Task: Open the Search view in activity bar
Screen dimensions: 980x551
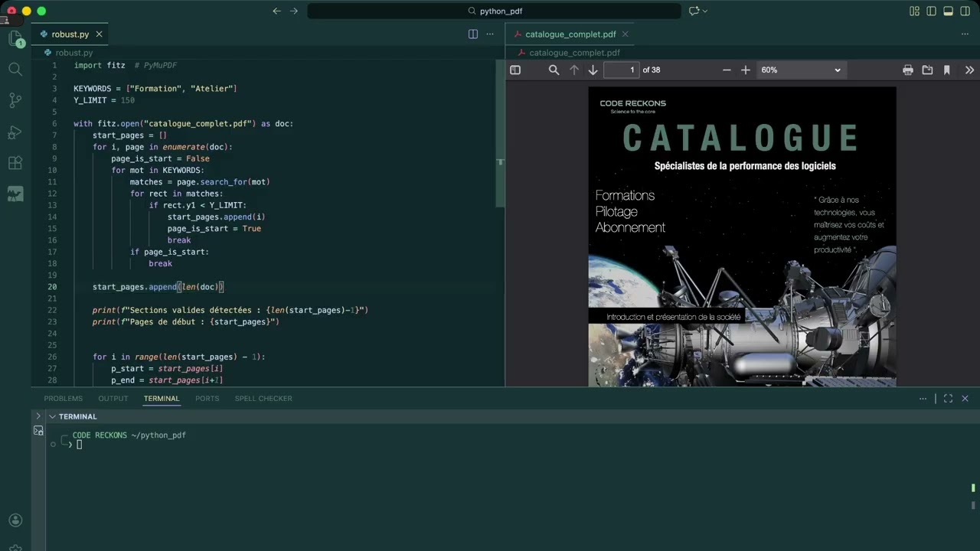Action: point(15,70)
